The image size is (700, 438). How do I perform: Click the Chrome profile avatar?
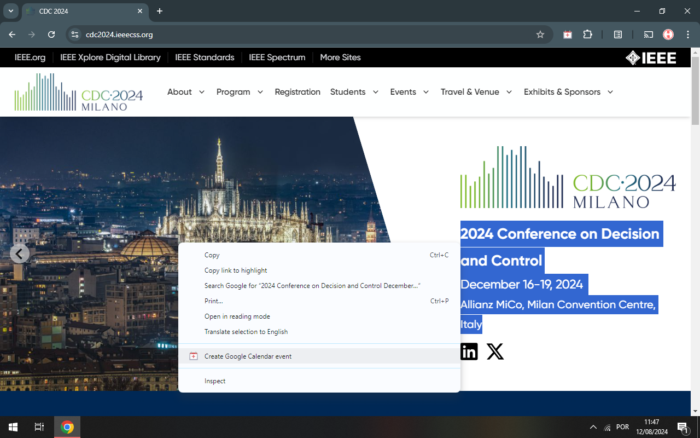(x=668, y=34)
